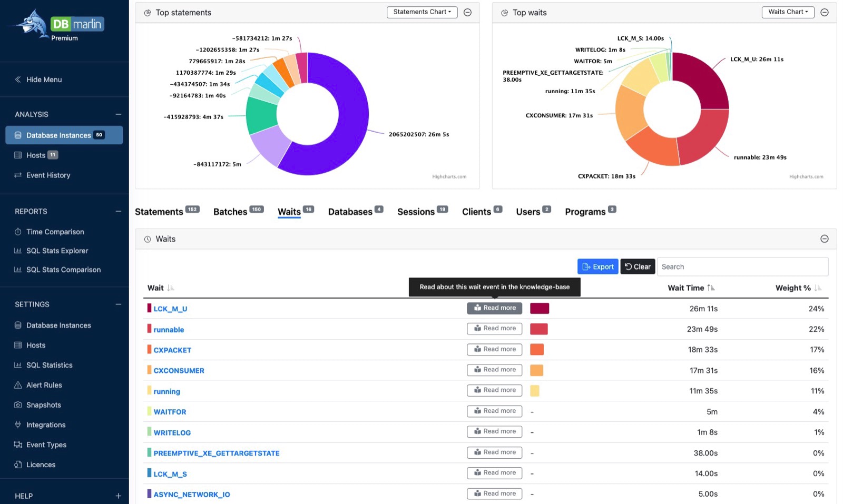
Task: Read more about runnable wait
Action: [x=494, y=329]
